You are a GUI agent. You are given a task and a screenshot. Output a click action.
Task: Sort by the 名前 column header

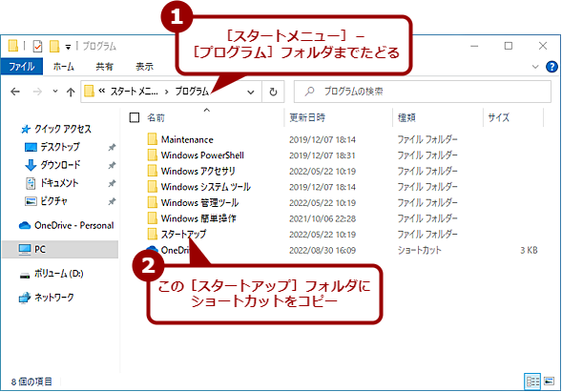(156, 117)
